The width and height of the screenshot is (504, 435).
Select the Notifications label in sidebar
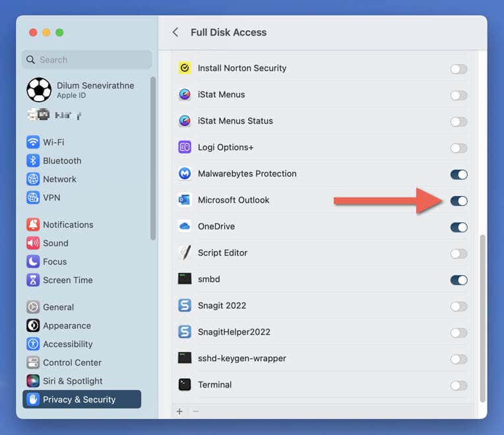[68, 224]
